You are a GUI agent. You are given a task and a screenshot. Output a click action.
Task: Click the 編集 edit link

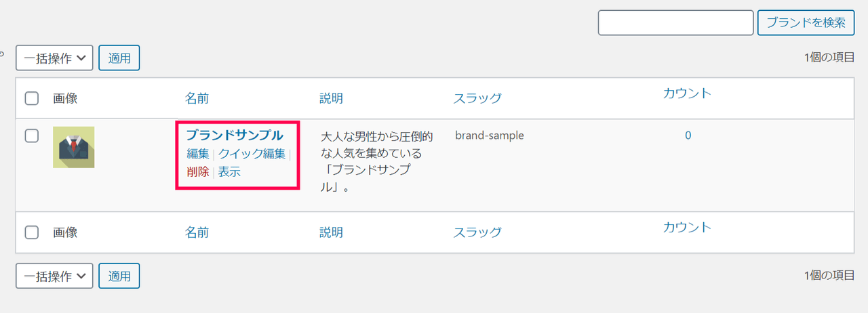pyautogui.click(x=198, y=154)
